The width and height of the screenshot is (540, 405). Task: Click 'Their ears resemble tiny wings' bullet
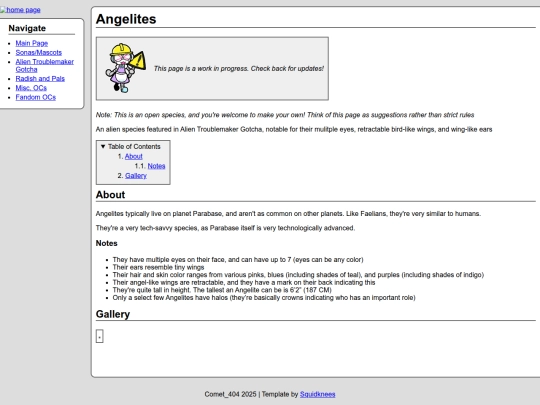(158, 267)
